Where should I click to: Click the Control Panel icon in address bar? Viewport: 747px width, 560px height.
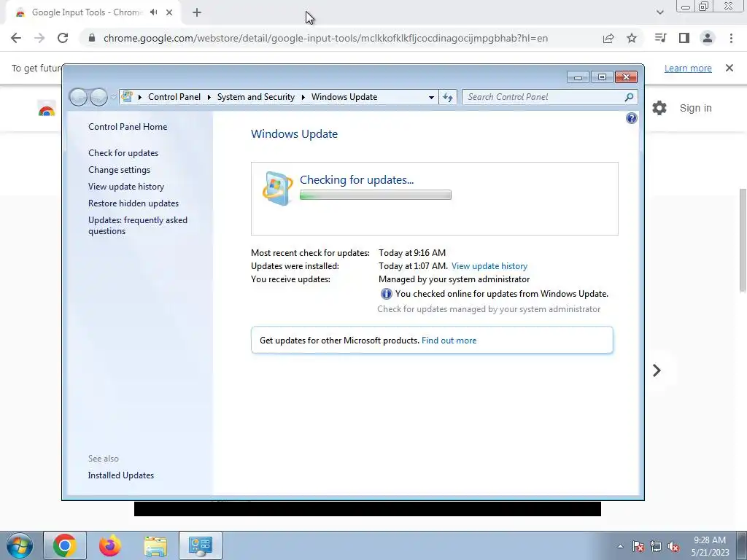pos(127,97)
